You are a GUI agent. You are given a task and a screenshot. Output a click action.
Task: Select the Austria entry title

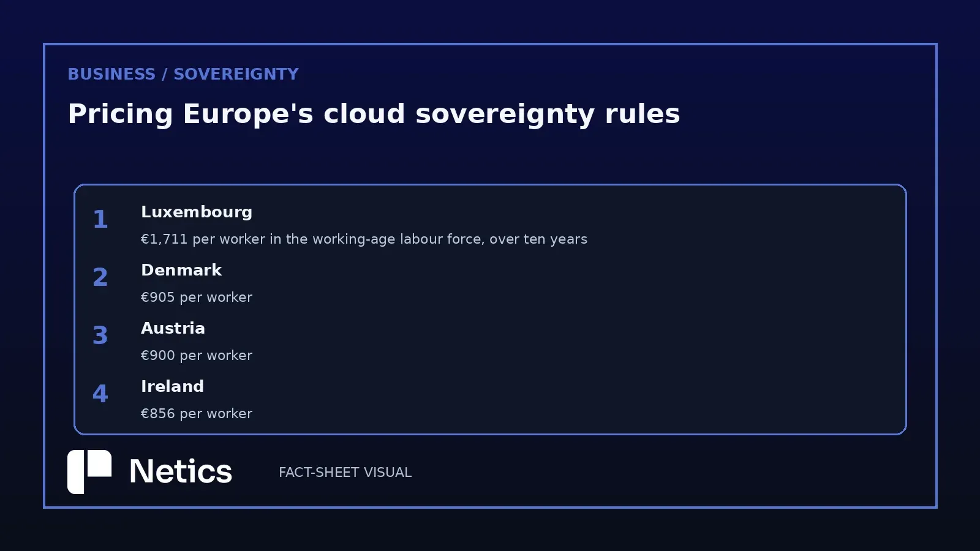(173, 328)
